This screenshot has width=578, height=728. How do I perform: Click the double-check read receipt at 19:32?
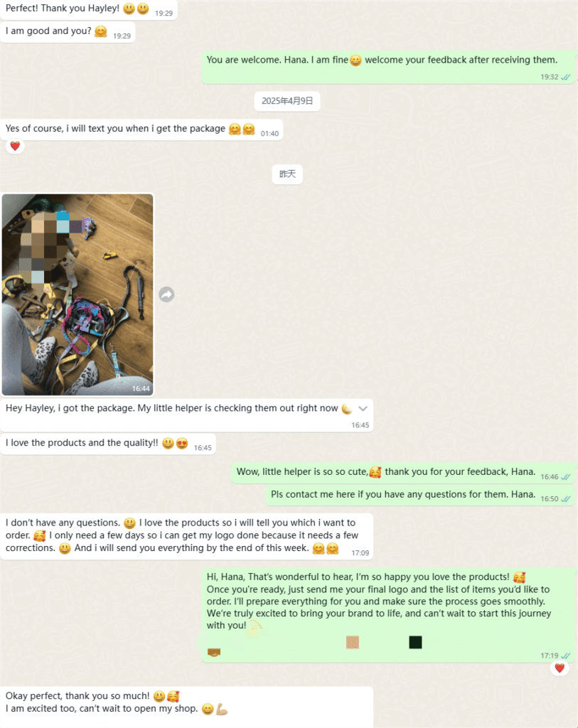pyautogui.click(x=565, y=77)
